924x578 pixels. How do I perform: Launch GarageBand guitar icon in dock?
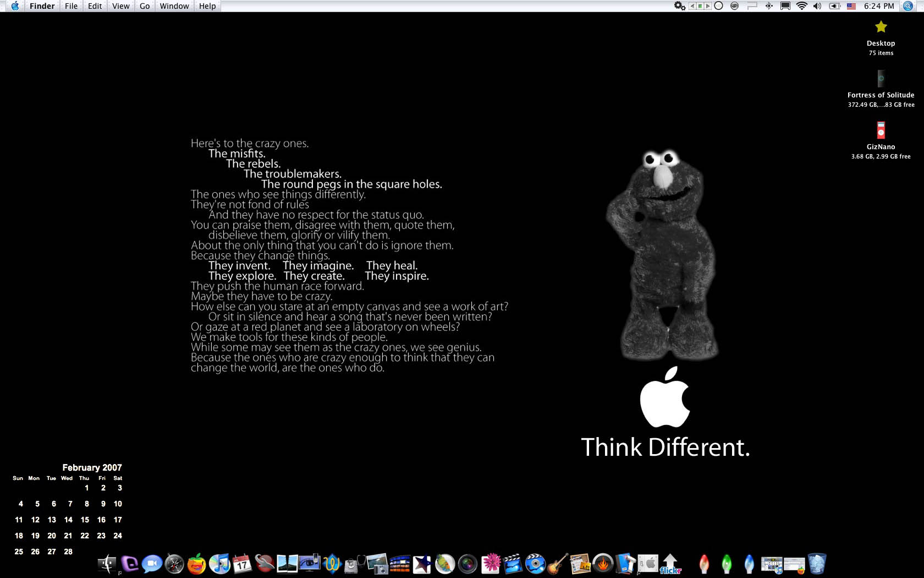pos(558,564)
